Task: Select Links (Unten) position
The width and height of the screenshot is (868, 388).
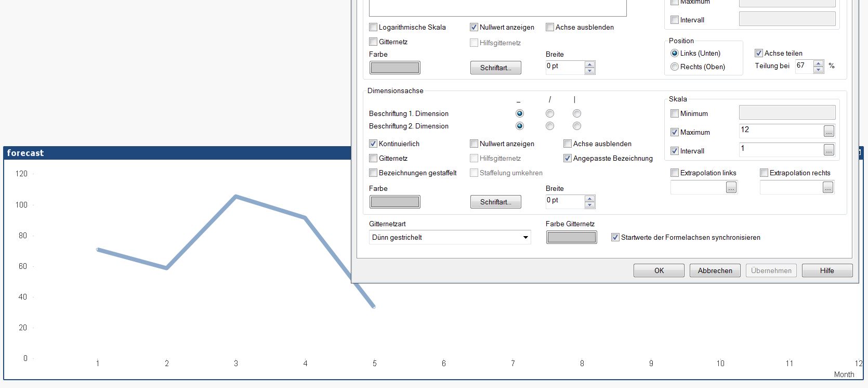Action: coord(675,53)
